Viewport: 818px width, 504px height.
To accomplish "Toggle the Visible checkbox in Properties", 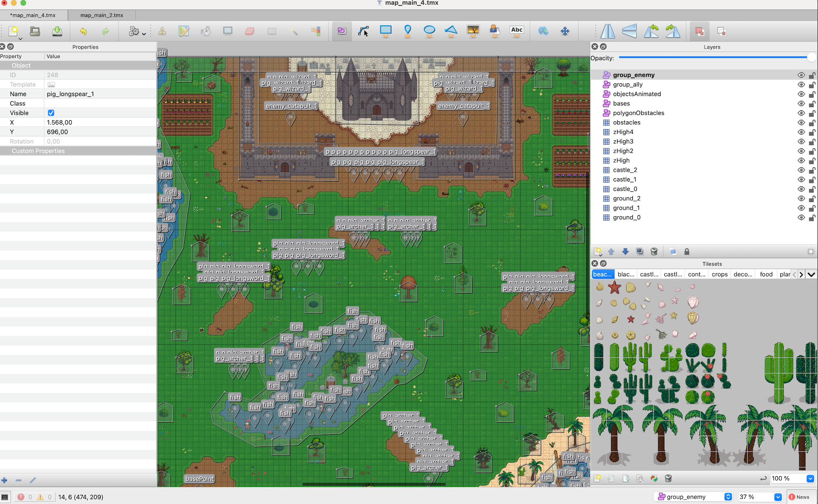I will click(x=51, y=113).
